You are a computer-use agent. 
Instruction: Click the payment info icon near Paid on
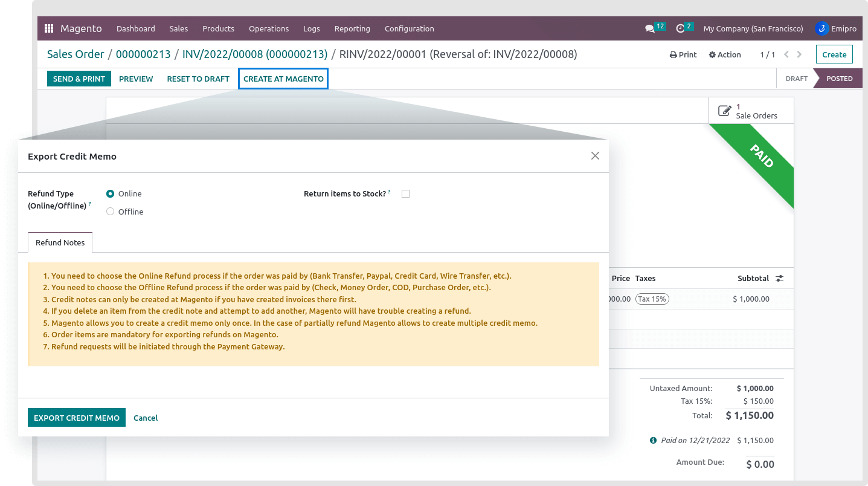pyautogui.click(x=653, y=441)
